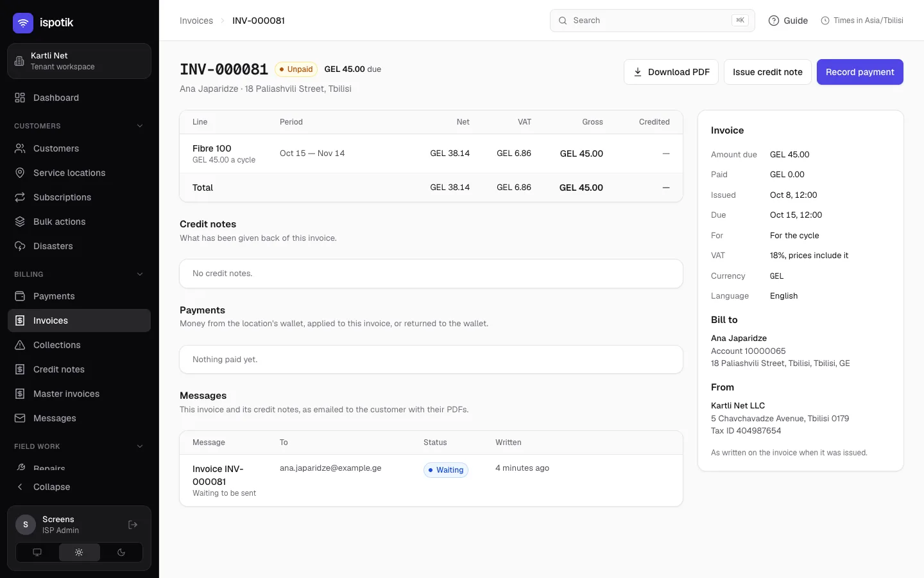Click the Customers people icon
The image size is (924, 578).
click(x=20, y=148)
